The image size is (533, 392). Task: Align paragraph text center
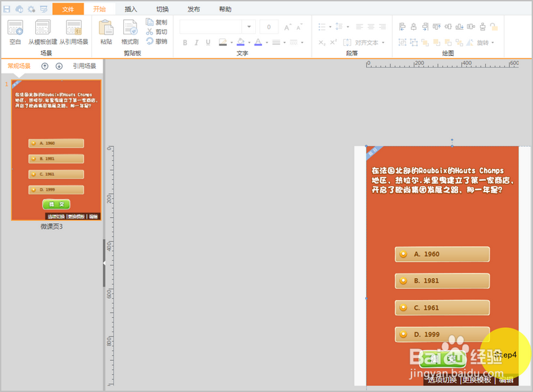tap(371, 26)
